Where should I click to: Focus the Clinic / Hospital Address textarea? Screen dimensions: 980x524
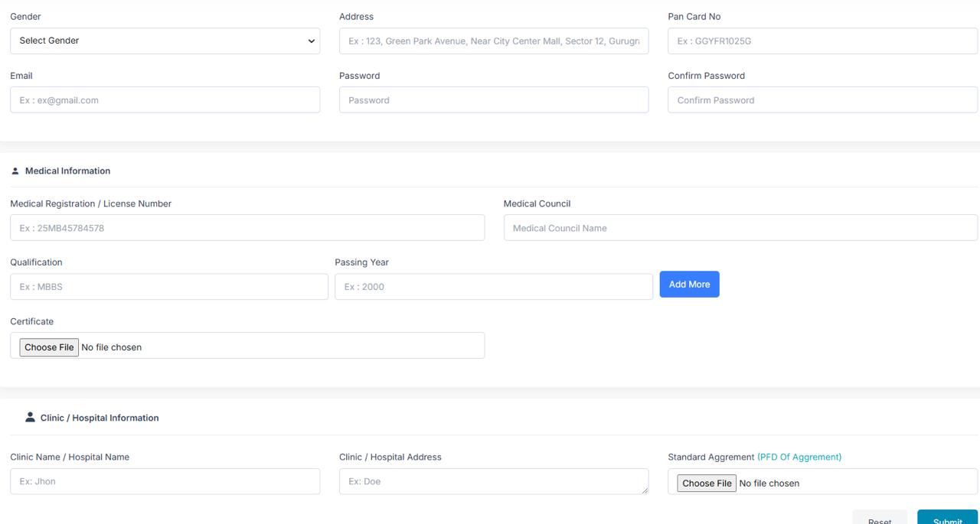(494, 482)
